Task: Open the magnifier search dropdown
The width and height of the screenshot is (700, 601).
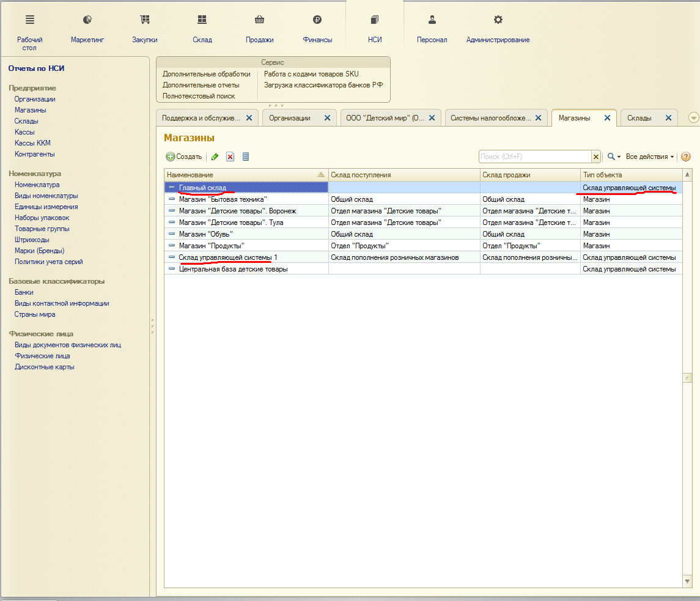Action: point(613,157)
